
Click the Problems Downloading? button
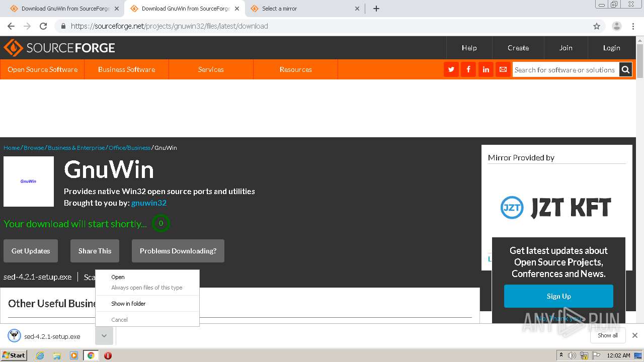(x=178, y=251)
